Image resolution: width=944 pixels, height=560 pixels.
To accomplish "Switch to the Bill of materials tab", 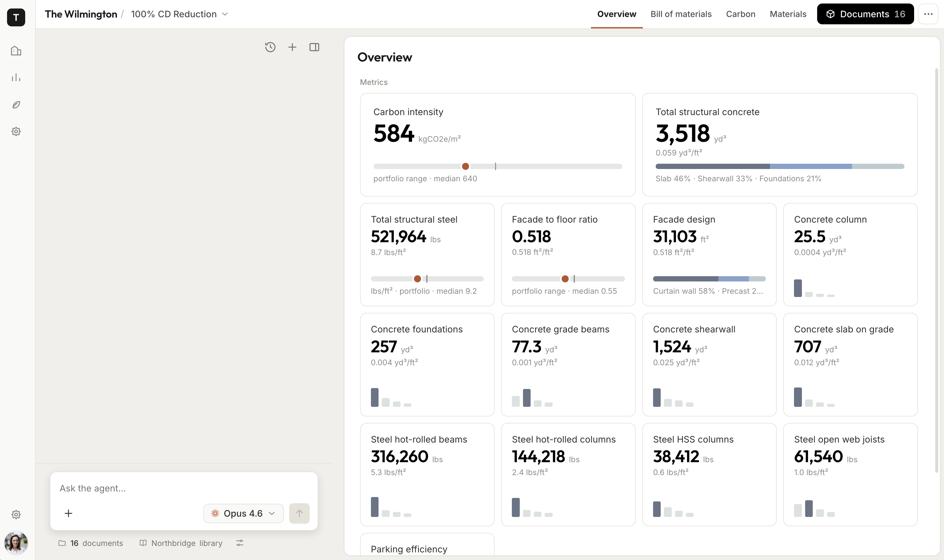I will click(681, 14).
